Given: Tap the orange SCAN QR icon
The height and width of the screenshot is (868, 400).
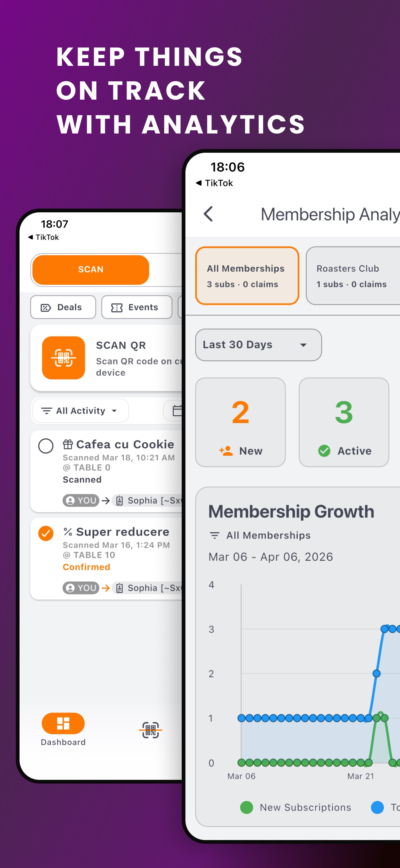Looking at the screenshot, I should click(x=63, y=358).
